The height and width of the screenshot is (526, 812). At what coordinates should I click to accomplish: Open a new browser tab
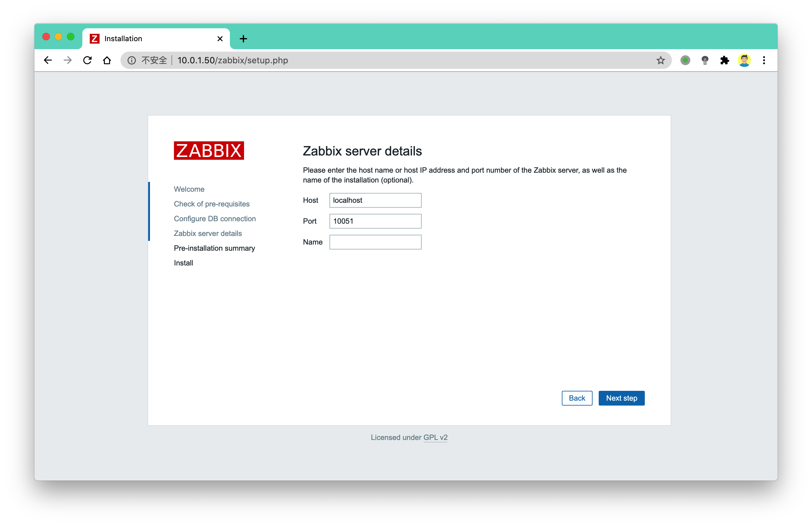(x=243, y=38)
